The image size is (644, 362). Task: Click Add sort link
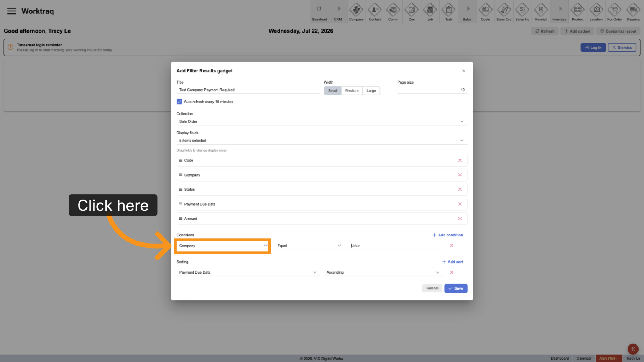(453, 262)
